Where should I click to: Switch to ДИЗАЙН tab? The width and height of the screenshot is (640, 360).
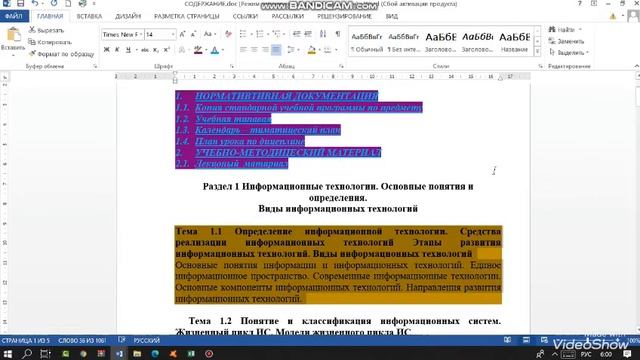click(128, 16)
